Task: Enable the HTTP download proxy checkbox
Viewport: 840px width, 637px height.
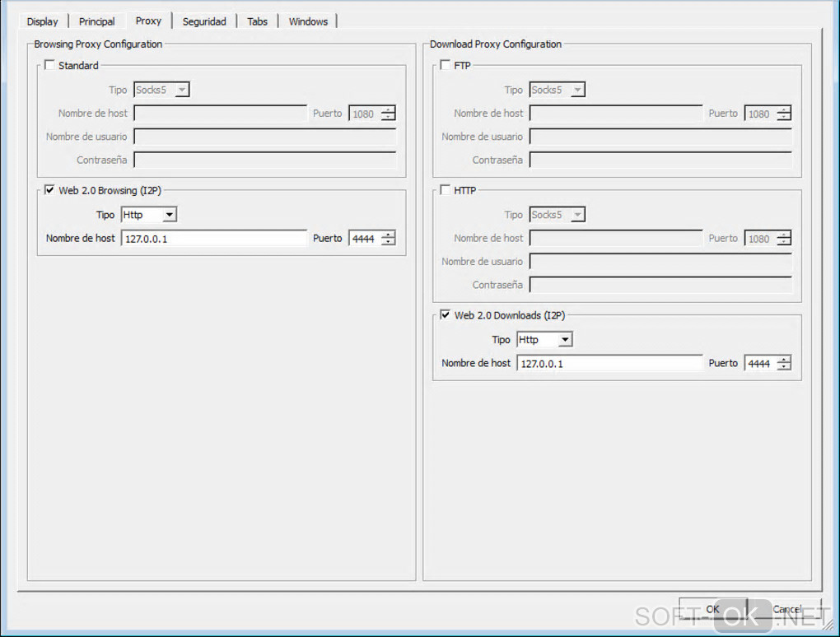Action: pyautogui.click(x=445, y=190)
